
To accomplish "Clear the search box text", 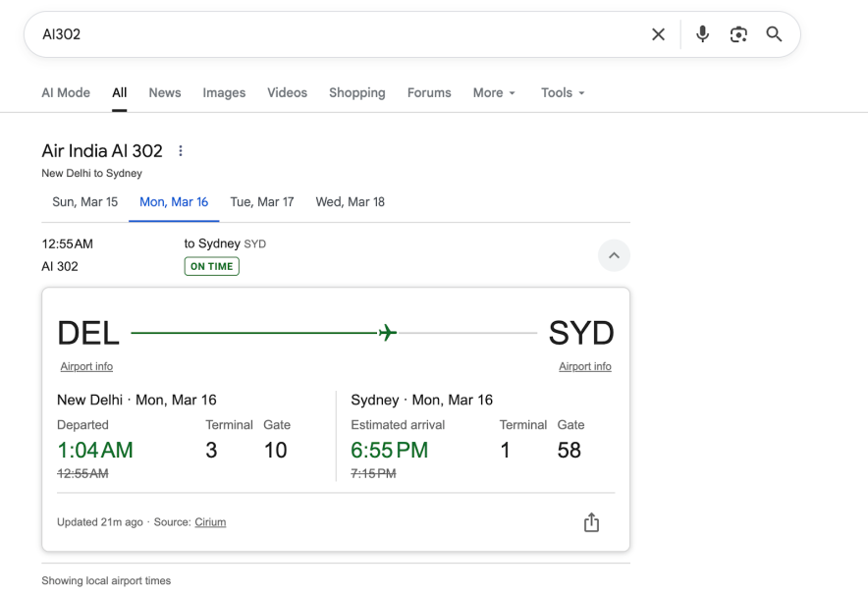I will pos(658,34).
